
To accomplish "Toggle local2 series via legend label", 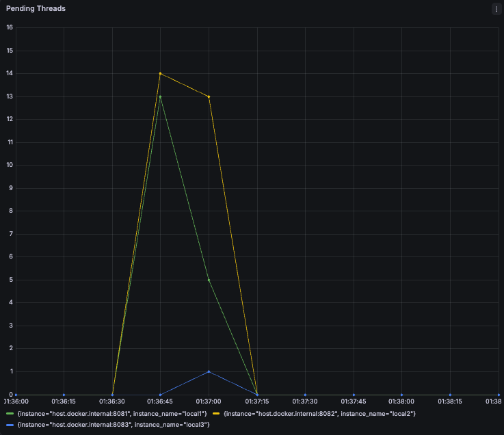I will pyautogui.click(x=319, y=414).
